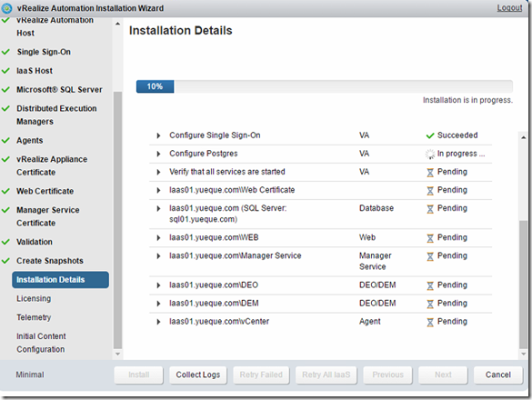Image resolution: width=532 pixels, height=400 pixels.
Task: Click checkmark beside Microsoft SQL Server step
Action: pyautogui.click(x=5, y=90)
